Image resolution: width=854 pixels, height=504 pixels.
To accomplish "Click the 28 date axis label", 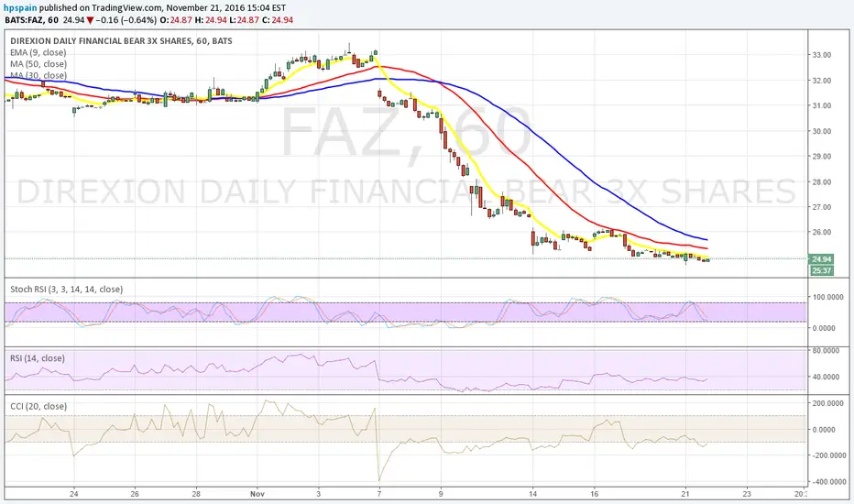I will click(x=196, y=494).
